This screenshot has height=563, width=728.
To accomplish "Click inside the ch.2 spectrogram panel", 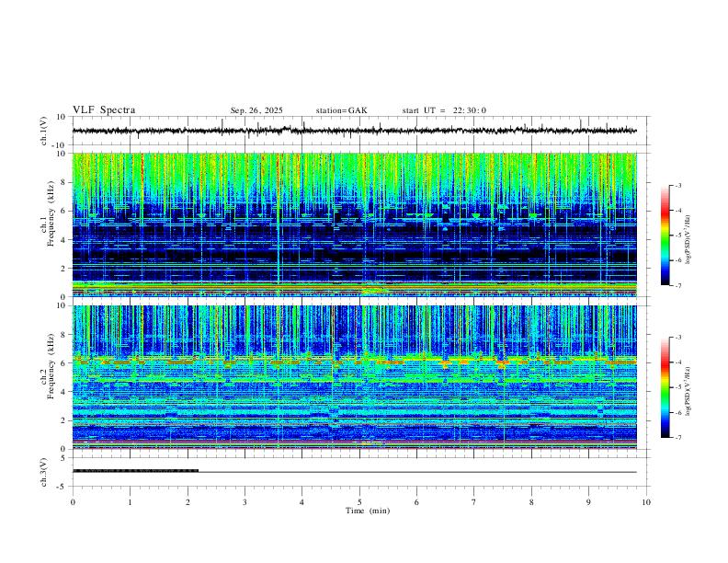I will (355, 377).
